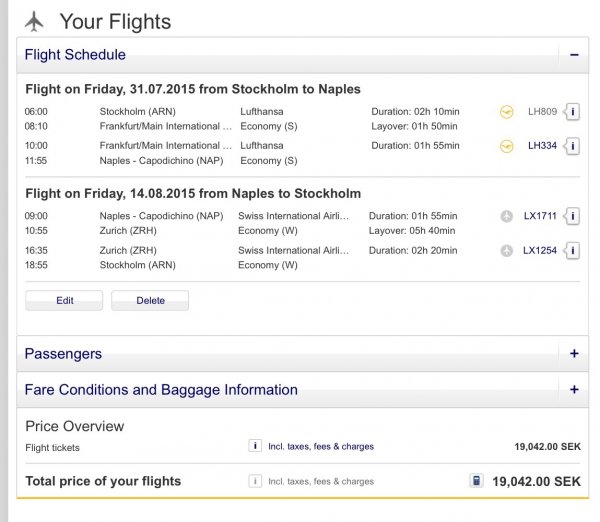
Task: Expand Fare Conditions and Baggage Information
Action: pyautogui.click(x=574, y=390)
